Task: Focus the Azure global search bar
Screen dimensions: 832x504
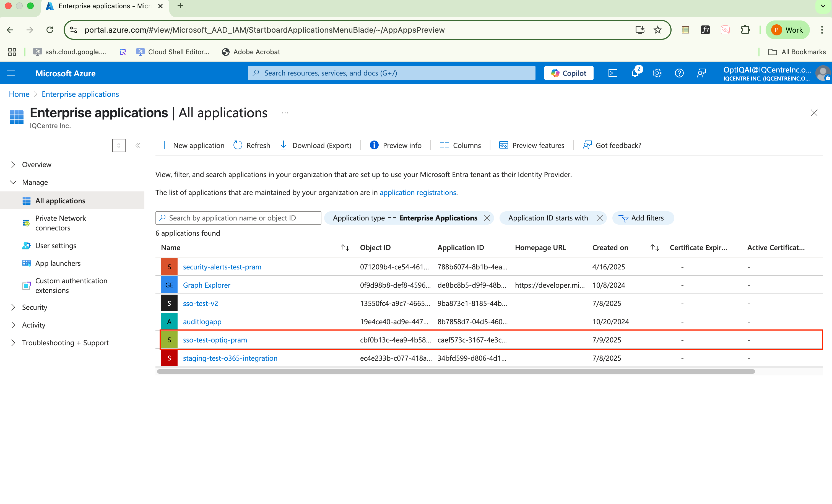Action: (x=391, y=73)
